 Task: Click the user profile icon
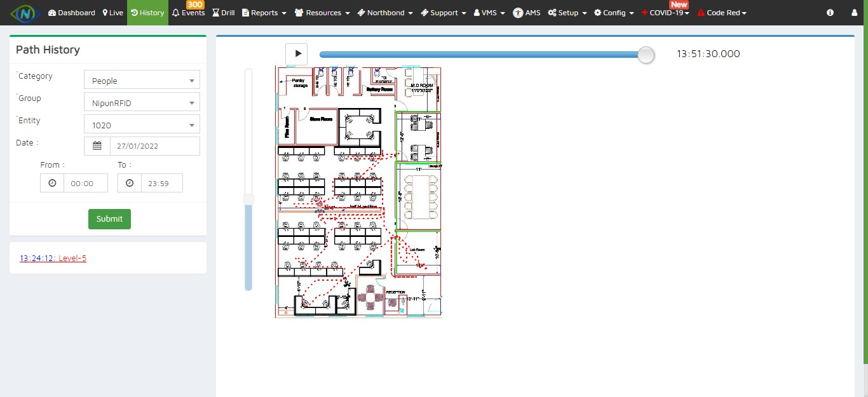pyautogui.click(x=853, y=13)
